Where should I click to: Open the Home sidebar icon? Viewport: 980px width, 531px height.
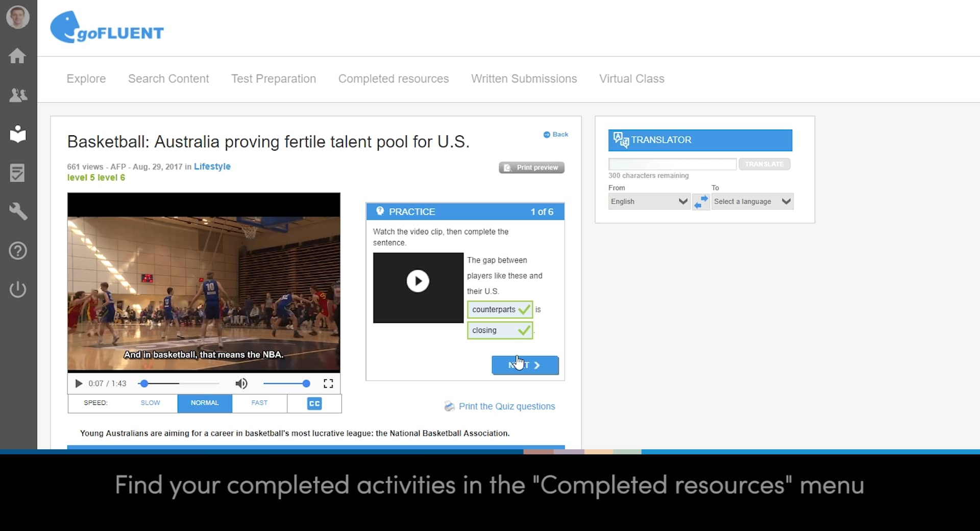[x=17, y=56]
